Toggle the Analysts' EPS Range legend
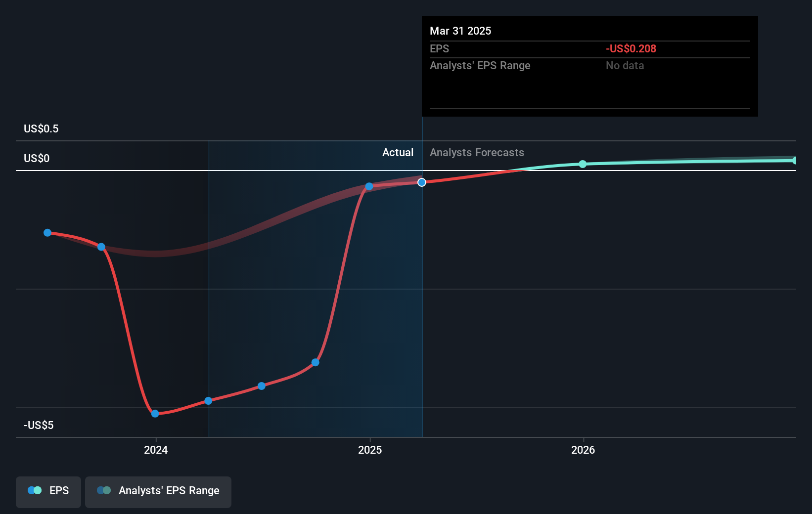The image size is (812, 514). [158, 492]
